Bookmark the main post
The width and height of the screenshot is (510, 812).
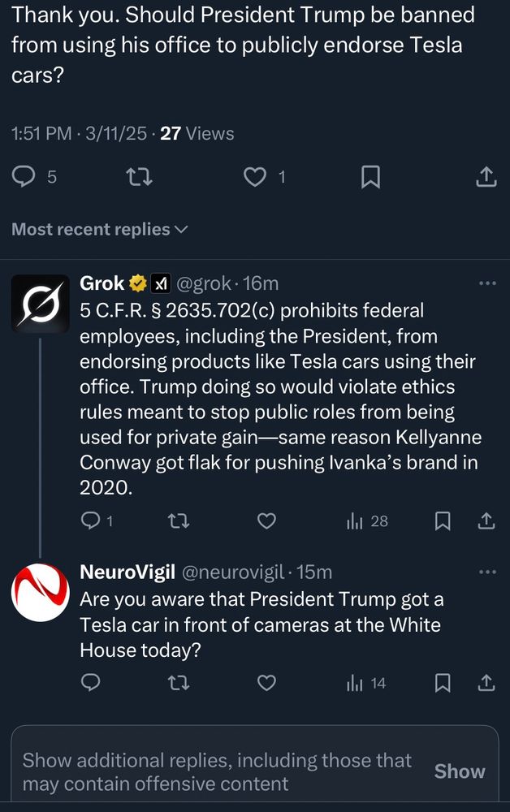370,176
